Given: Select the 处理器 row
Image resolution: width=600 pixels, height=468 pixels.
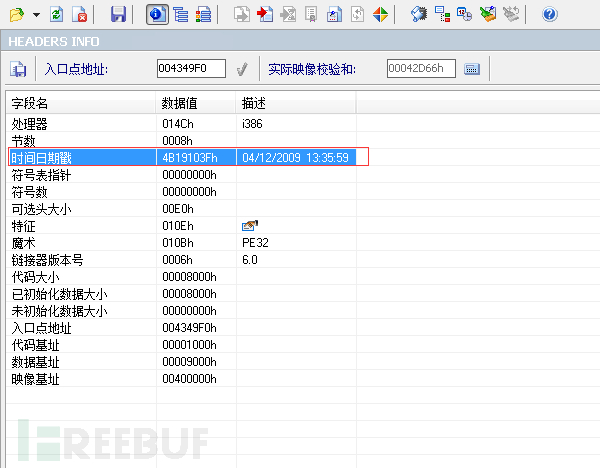Looking at the screenshot, I should pyautogui.click(x=181, y=124).
